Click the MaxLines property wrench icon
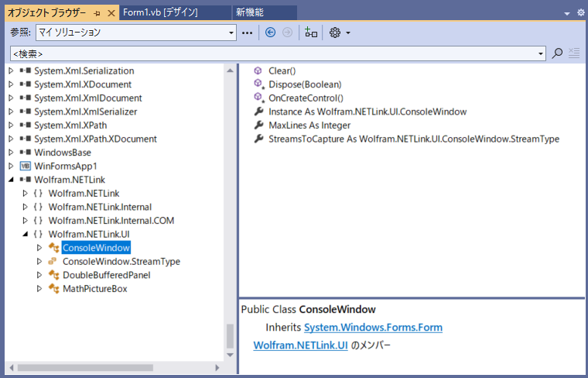The width and height of the screenshot is (588, 378). point(258,125)
